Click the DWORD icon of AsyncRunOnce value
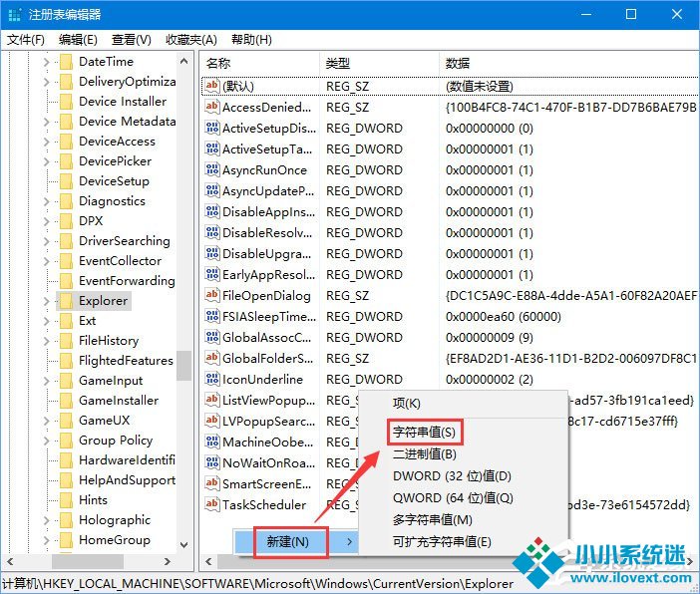Image resolution: width=700 pixels, height=594 pixels. pyautogui.click(x=211, y=170)
